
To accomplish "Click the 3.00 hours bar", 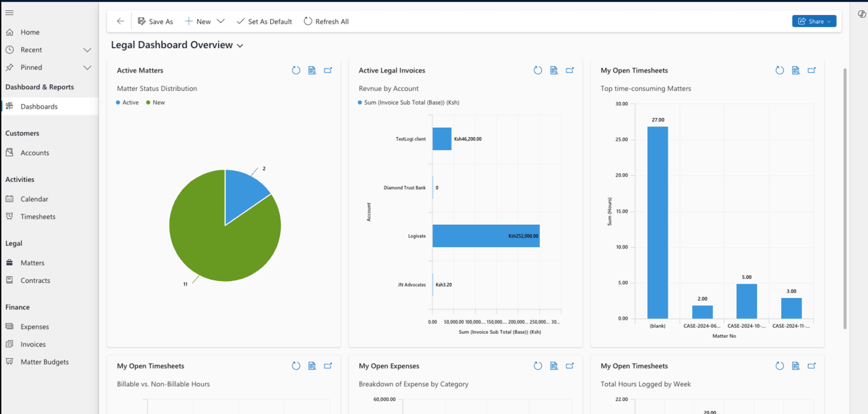I will pos(791,308).
